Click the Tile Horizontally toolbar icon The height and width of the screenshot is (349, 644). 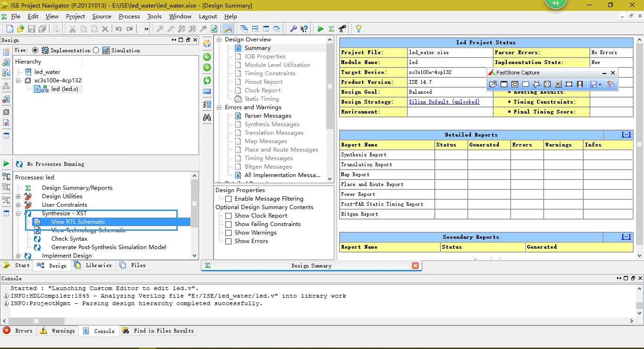(255, 29)
